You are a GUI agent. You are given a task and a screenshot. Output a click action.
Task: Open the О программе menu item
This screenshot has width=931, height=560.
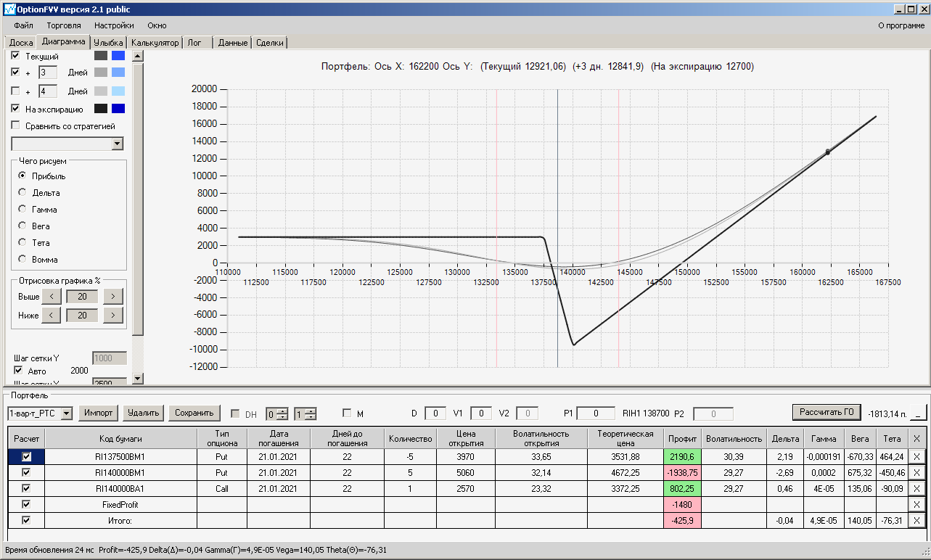[901, 25]
